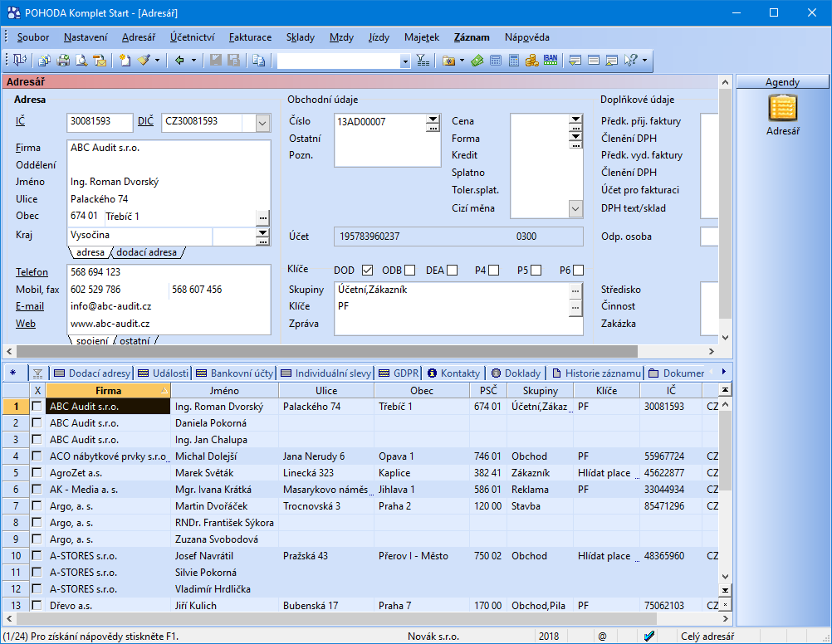Tick the P6 checkbox
Image resolution: width=832 pixels, height=644 pixels.
(x=579, y=271)
